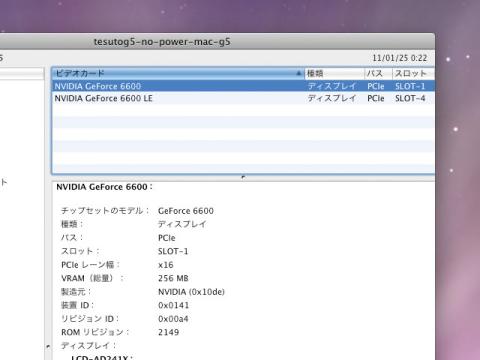The height and width of the screenshot is (360, 480).
Task: Click the GeForce 6600 chipset model value
Action: [186, 211]
